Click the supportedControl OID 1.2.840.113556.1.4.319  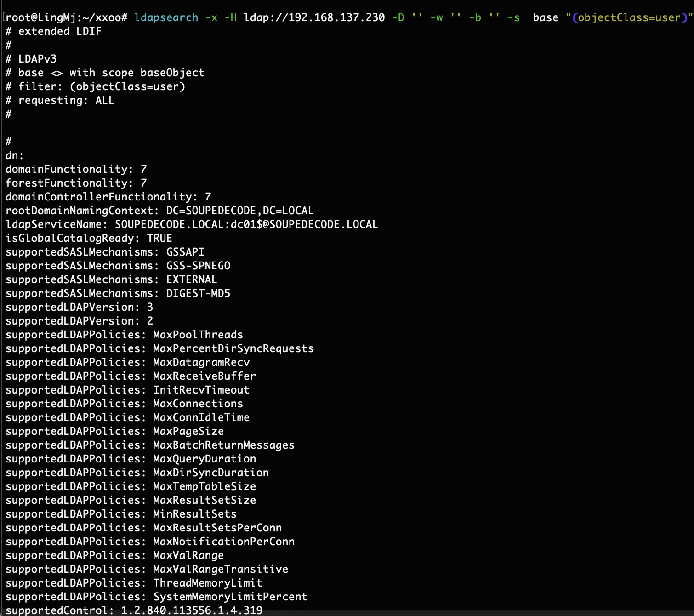[x=192, y=610]
